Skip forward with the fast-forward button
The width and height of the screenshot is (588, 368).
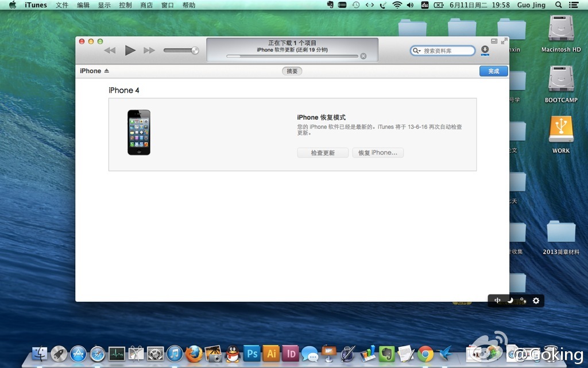(149, 51)
